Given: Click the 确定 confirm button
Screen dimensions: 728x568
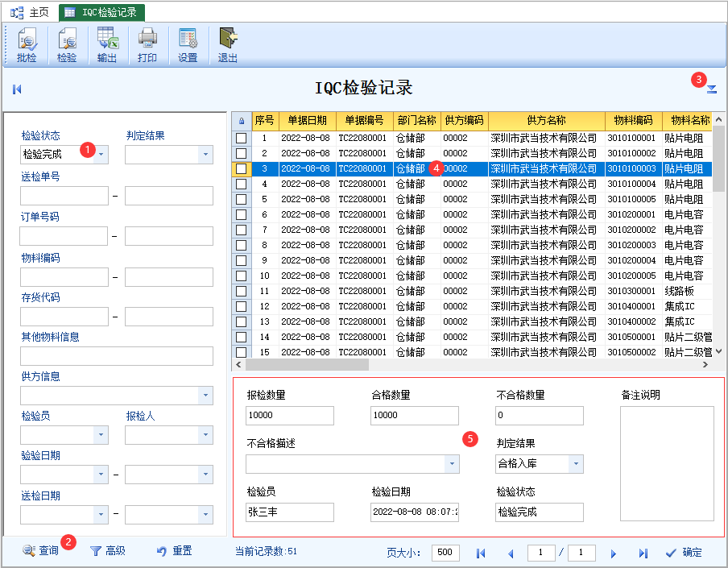Looking at the screenshot, I should (684, 552).
